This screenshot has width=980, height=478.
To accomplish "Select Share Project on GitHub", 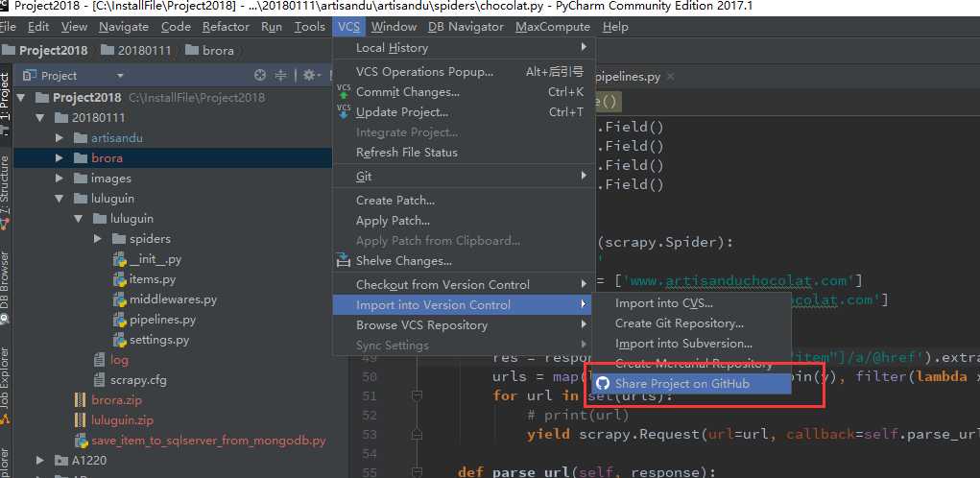I will point(691,383).
